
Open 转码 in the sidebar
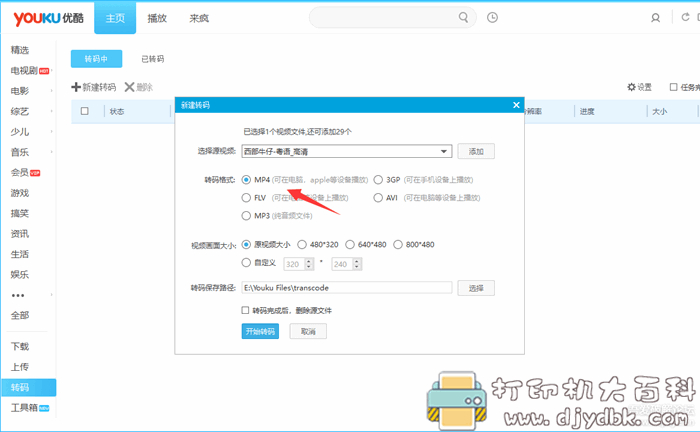pos(29,387)
